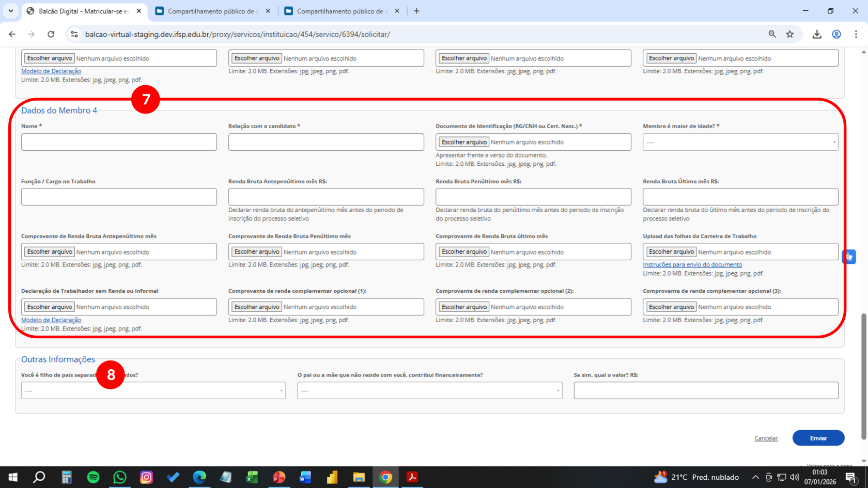Click the zoom magnifier icon in address bar
The height and width of the screenshot is (488, 868).
coord(771,34)
